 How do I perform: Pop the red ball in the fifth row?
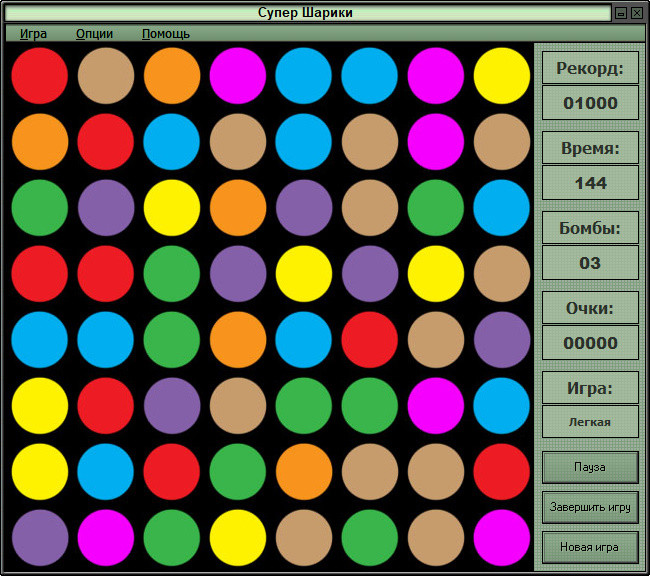(369, 340)
